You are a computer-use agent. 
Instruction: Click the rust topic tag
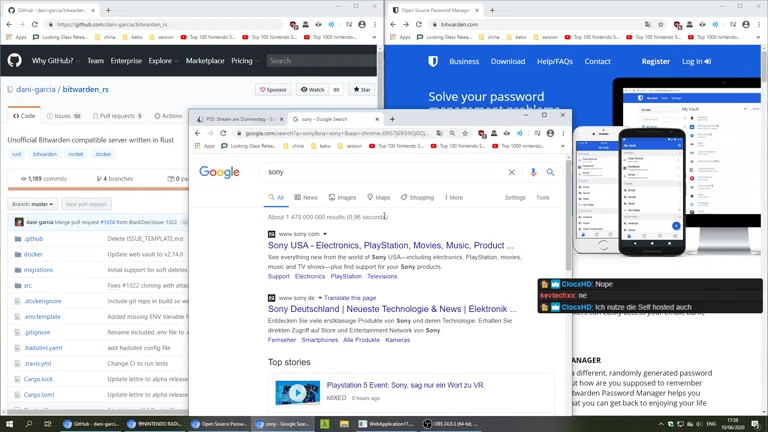click(x=17, y=154)
